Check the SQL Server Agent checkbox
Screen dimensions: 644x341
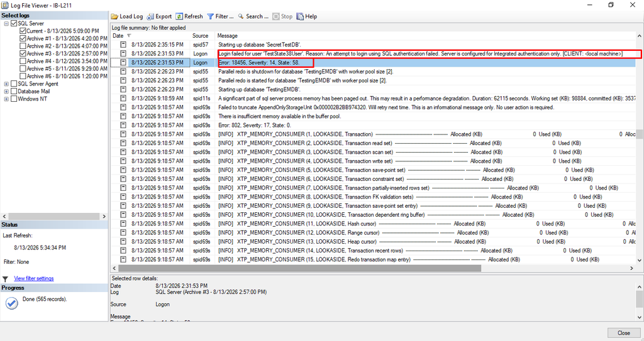point(14,84)
